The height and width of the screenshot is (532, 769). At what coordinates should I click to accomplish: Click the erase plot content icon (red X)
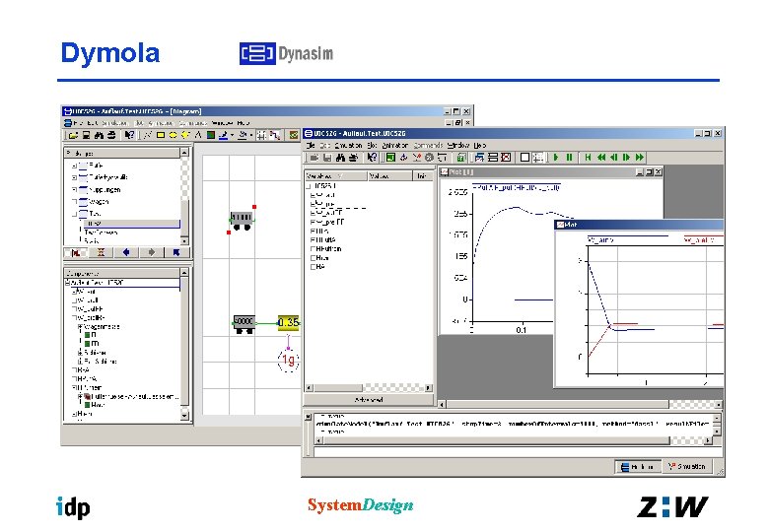pos(506,158)
